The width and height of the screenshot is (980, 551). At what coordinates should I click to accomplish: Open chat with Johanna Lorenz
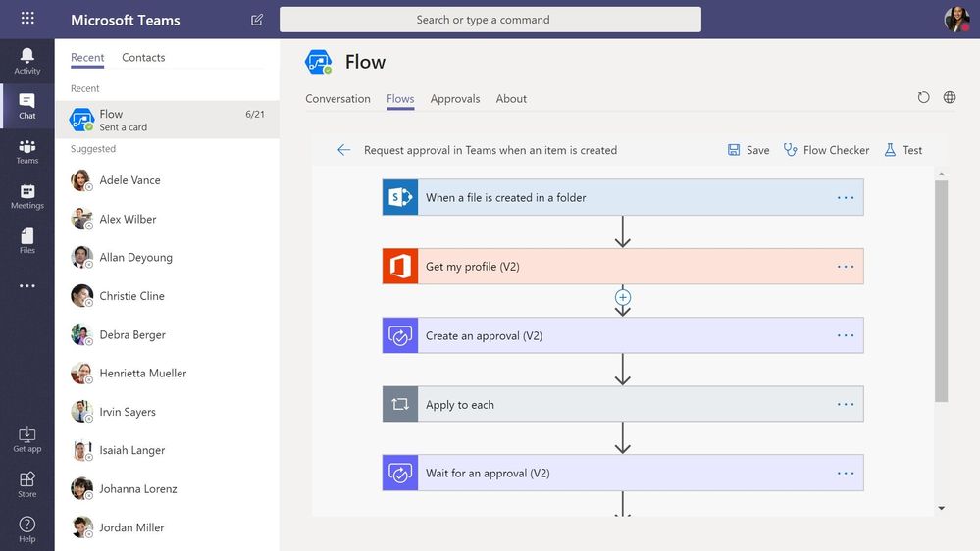(x=167, y=489)
